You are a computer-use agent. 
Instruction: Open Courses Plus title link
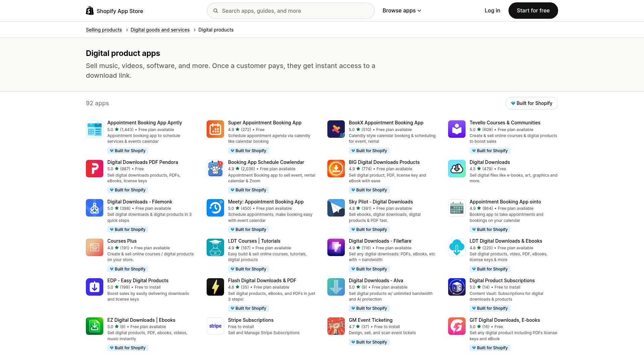pyautogui.click(x=122, y=241)
